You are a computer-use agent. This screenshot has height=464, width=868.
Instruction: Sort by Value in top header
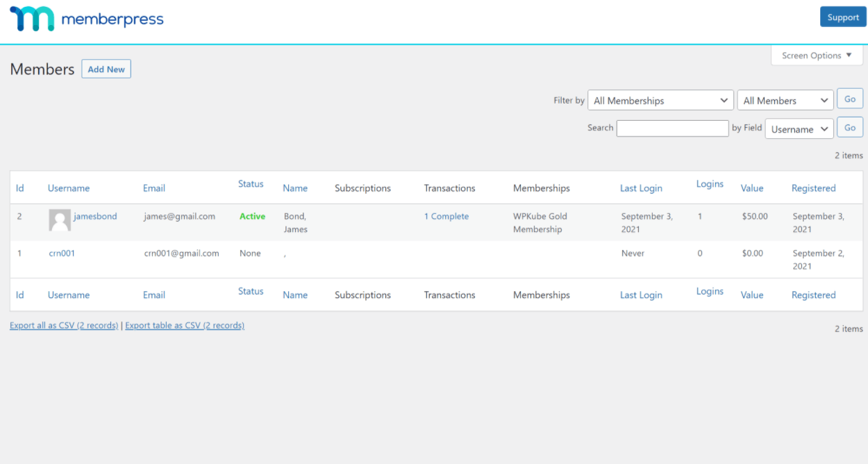tap(752, 188)
